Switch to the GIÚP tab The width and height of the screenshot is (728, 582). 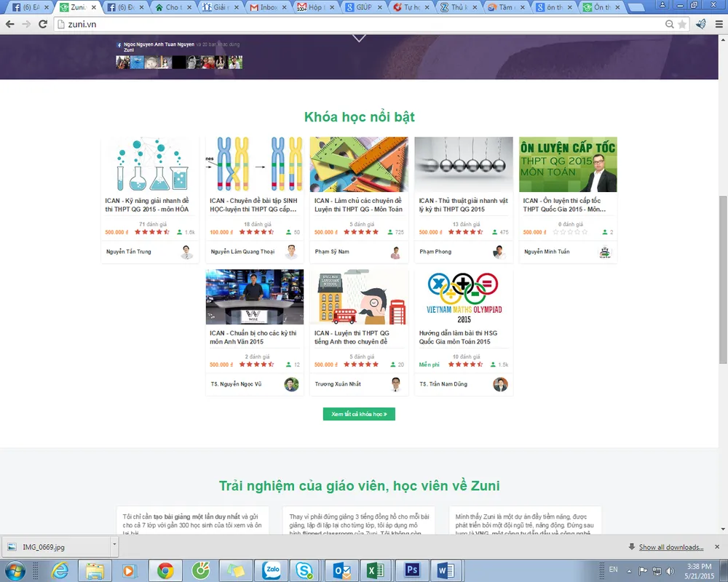coord(363,7)
